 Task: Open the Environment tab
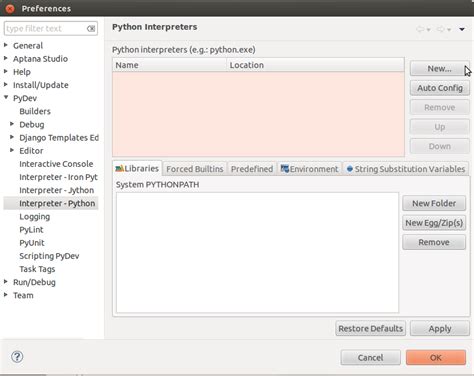pos(310,169)
